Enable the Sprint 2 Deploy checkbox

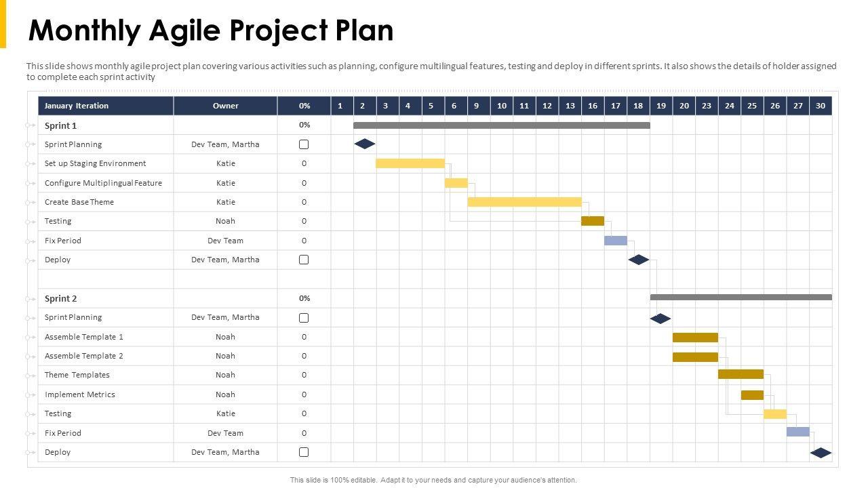304,452
